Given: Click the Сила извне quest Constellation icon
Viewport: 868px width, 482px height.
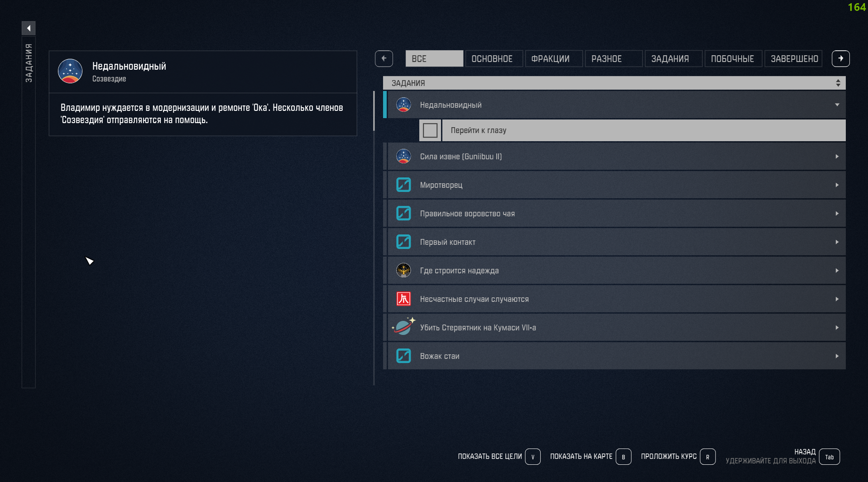Looking at the screenshot, I should pos(403,156).
